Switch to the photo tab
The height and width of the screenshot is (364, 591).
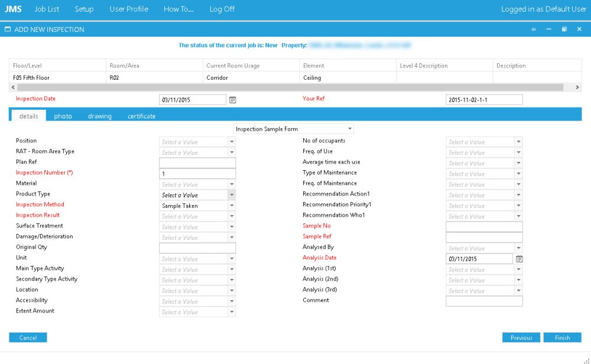[63, 116]
